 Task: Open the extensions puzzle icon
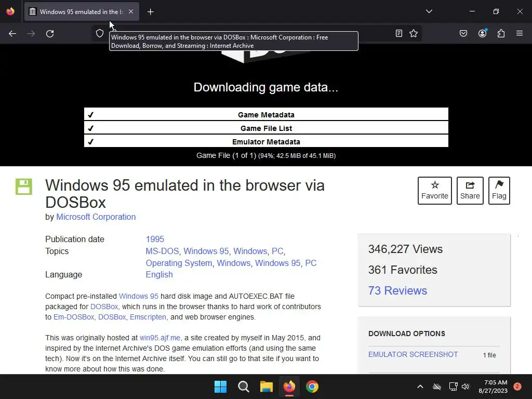[x=501, y=33]
